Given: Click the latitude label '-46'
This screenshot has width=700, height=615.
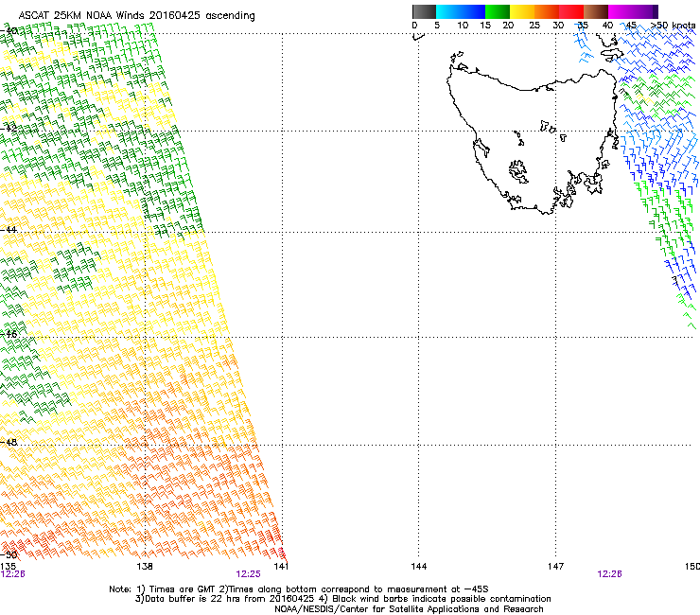Looking at the screenshot, I should (x=9, y=334).
